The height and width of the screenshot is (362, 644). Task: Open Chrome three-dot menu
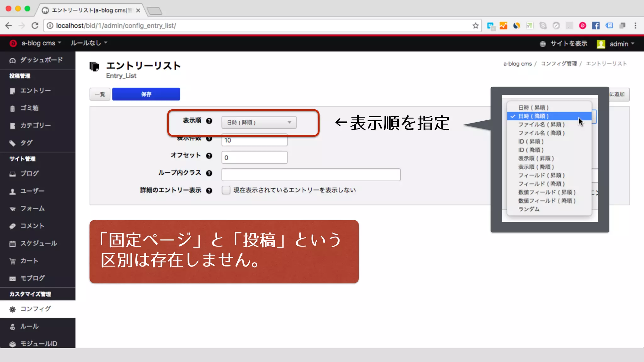(635, 25)
